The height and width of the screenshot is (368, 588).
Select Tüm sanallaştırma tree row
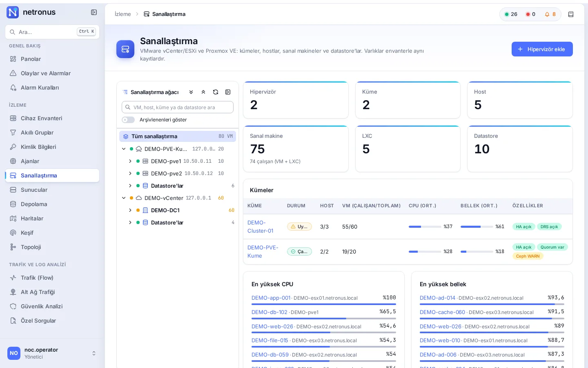[x=178, y=136]
